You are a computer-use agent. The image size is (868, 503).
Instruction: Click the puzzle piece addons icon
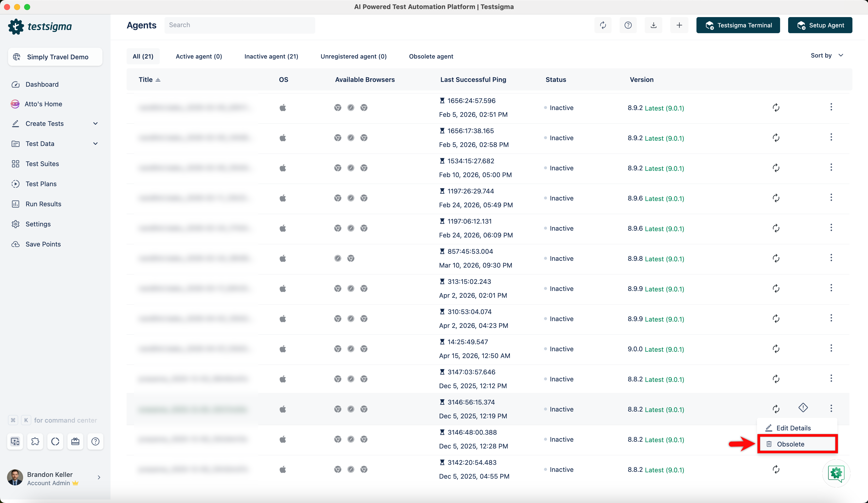point(35,441)
